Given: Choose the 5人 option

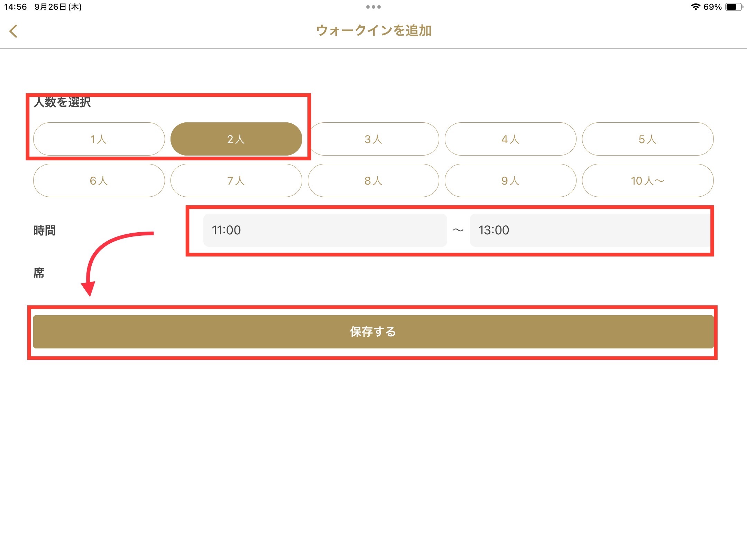Looking at the screenshot, I should click(x=648, y=139).
